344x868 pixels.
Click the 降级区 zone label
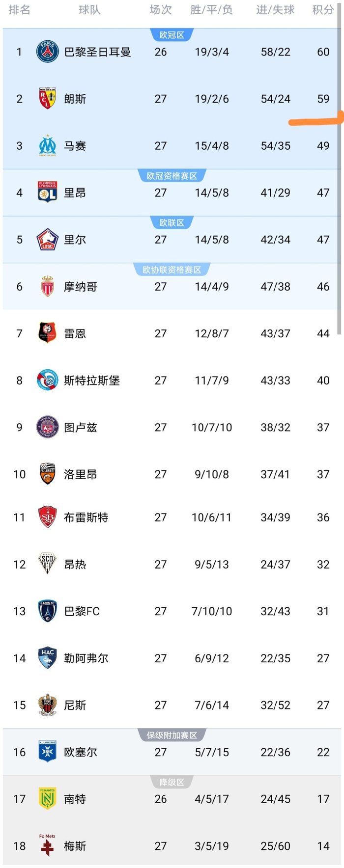(x=172, y=782)
